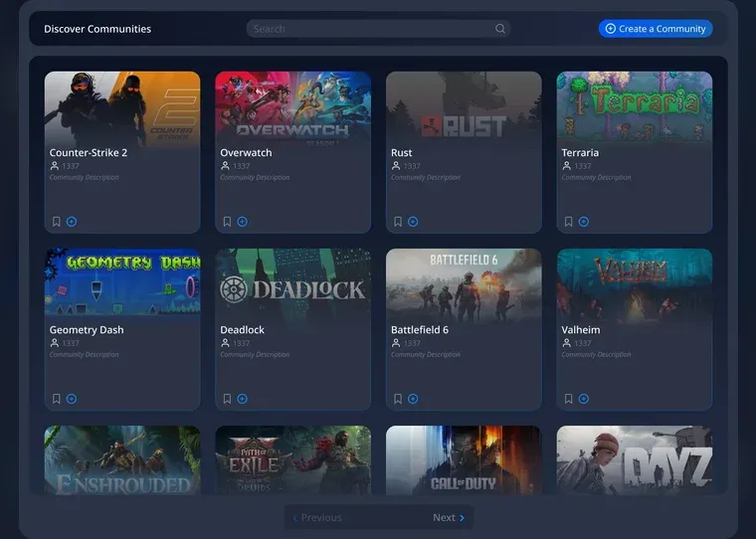Click the plus icon on Terraria card

click(x=583, y=222)
